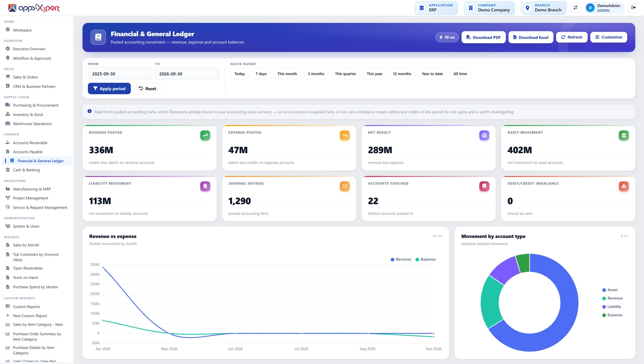Click the DemoAdmin avatar circle
This screenshot has height=364, width=644.
click(590, 8)
